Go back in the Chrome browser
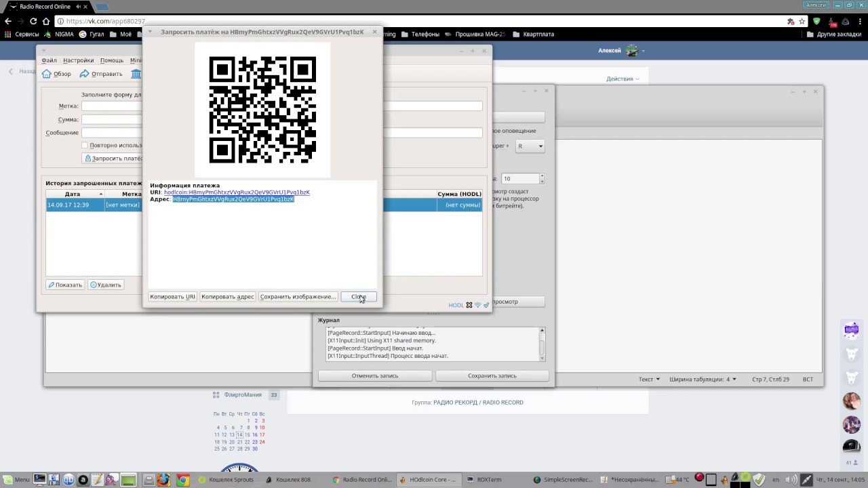 [x=8, y=21]
